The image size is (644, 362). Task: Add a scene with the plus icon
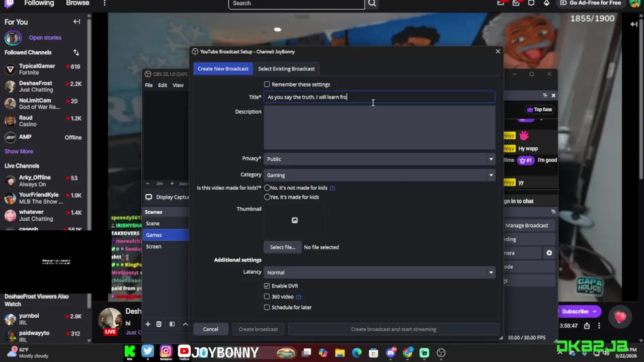point(148,324)
